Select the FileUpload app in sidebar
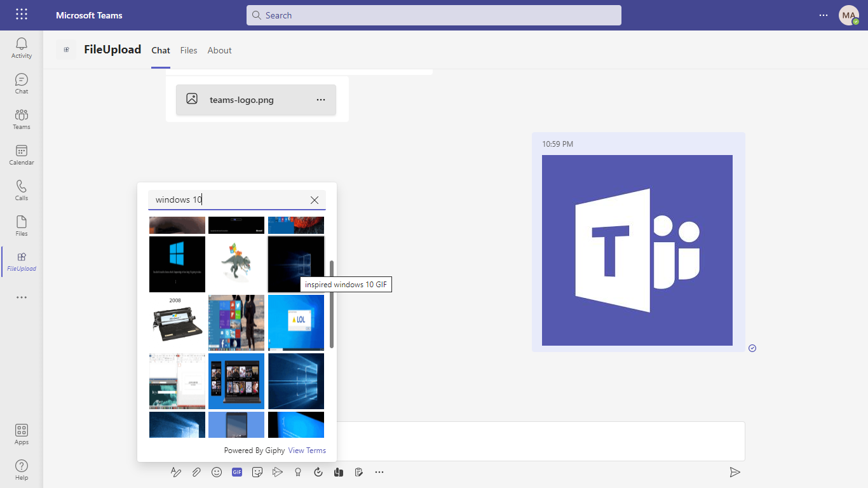The height and width of the screenshot is (488, 868). point(22,261)
